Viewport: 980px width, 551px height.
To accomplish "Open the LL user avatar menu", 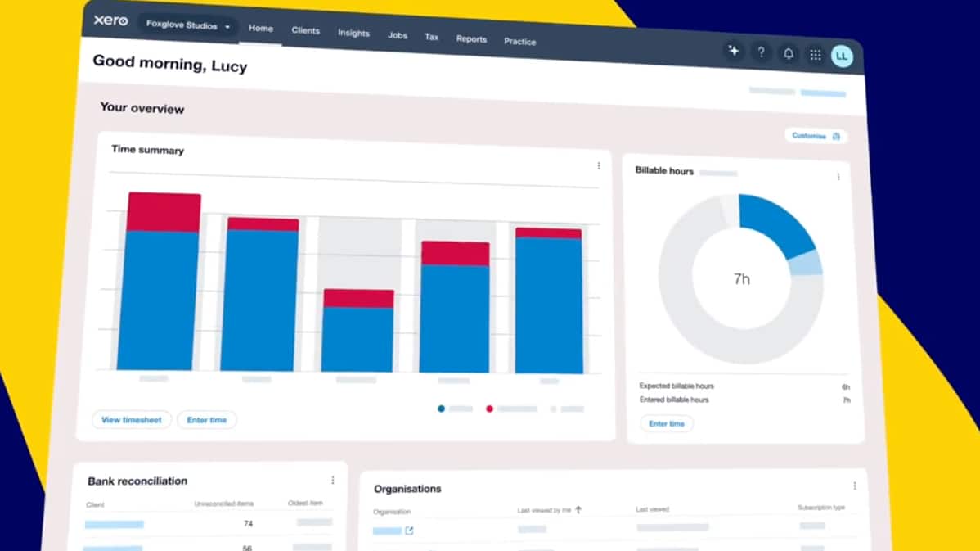I will pos(842,56).
